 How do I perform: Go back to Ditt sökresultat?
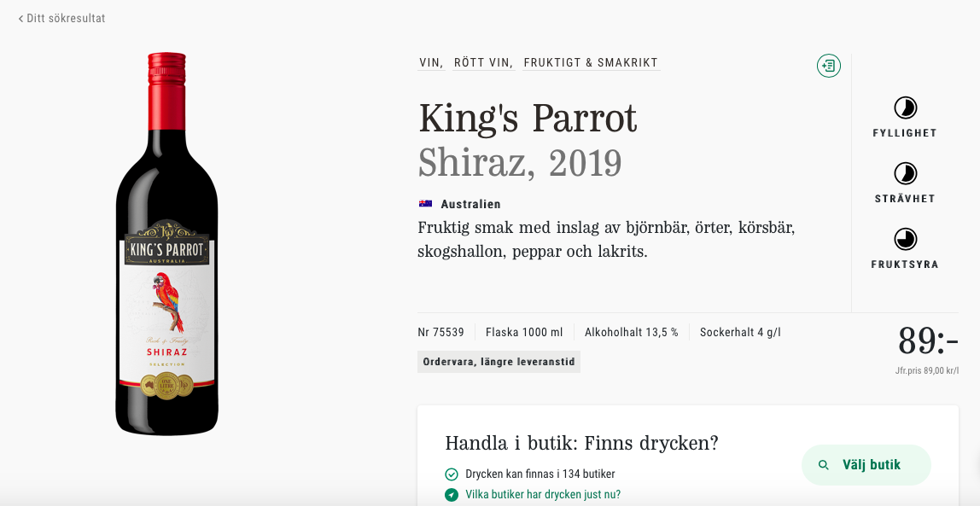[62, 18]
